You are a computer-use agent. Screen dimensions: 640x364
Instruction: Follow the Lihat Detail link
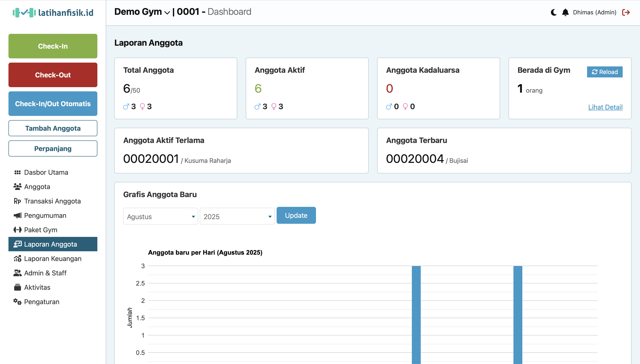click(x=605, y=107)
